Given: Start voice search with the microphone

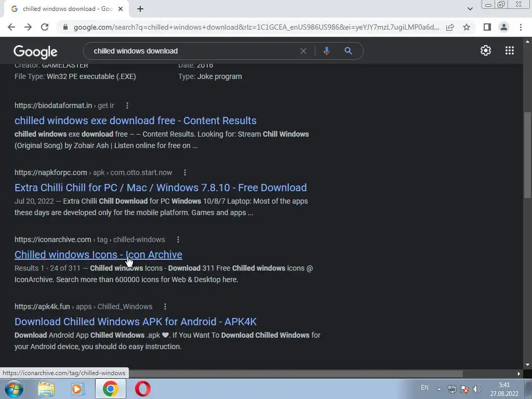Looking at the screenshot, I should [x=326, y=51].
